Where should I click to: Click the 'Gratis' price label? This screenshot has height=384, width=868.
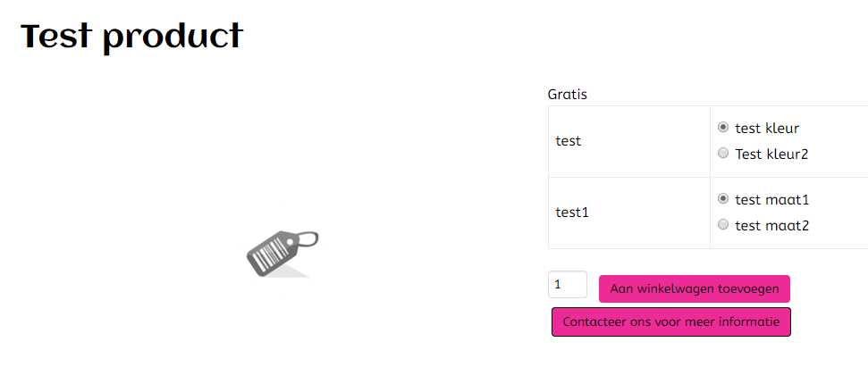(x=568, y=94)
